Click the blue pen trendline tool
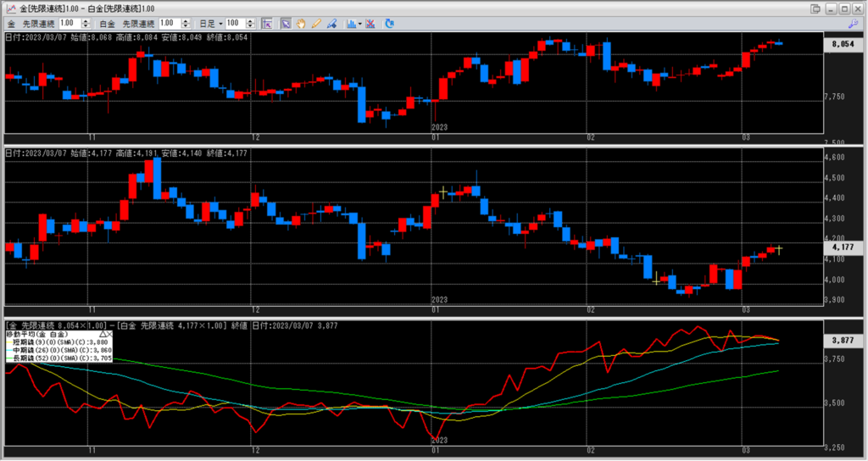The width and height of the screenshot is (868, 461). (x=331, y=23)
